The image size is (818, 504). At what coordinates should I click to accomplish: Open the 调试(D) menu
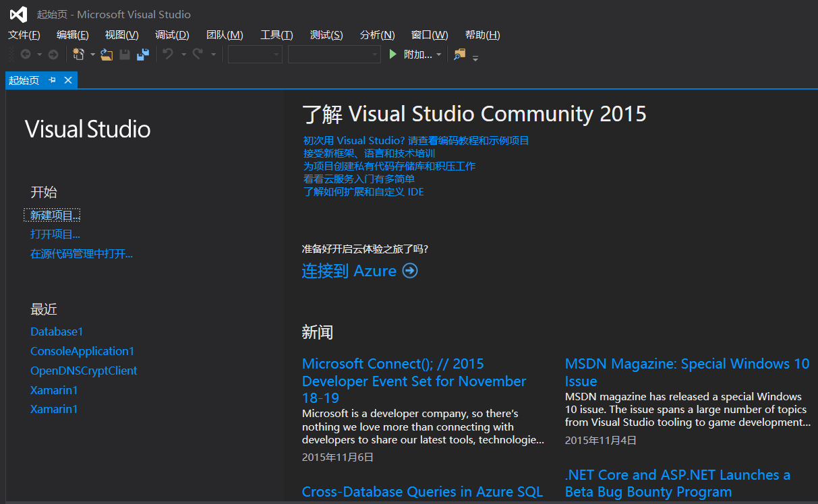172,35
